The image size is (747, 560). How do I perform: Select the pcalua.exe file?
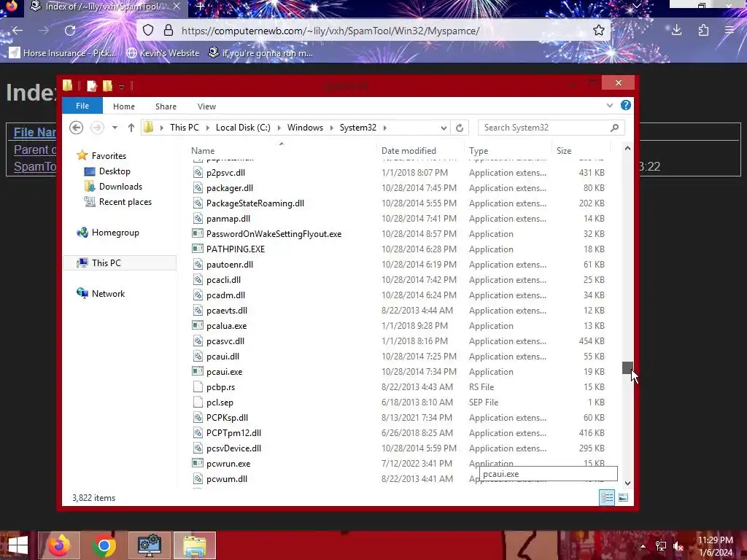tap(226, 326)
